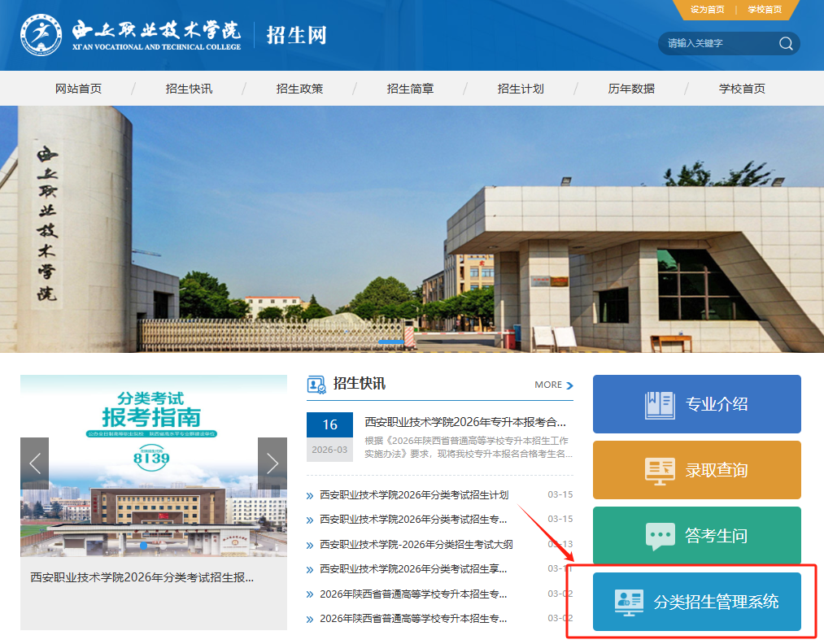
Task: Click 设为首页 link at top
Action: 707,10
